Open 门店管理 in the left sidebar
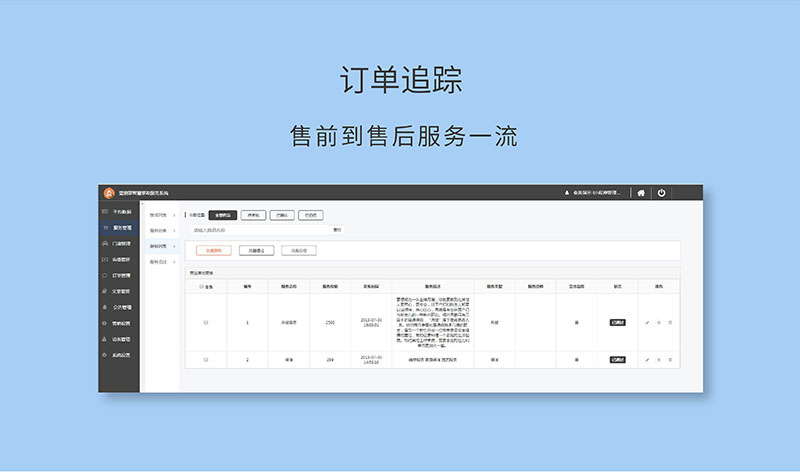The height and width of the screenshot is (473, 800). tap(118, 243)
